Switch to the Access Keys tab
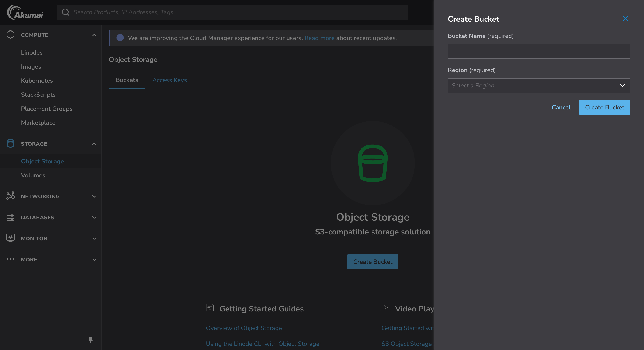This screenshot has height=350, width=644. point(170,80)
